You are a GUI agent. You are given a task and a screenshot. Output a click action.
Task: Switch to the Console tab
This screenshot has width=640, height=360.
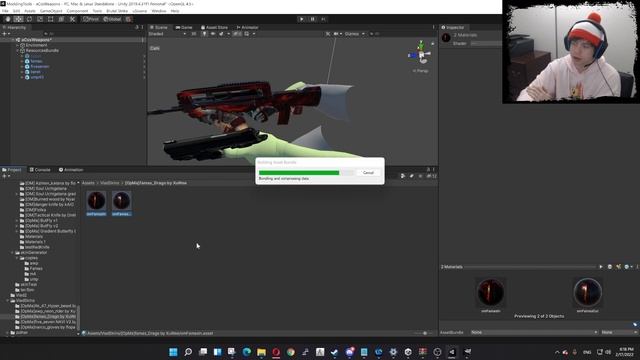point(40,170)
